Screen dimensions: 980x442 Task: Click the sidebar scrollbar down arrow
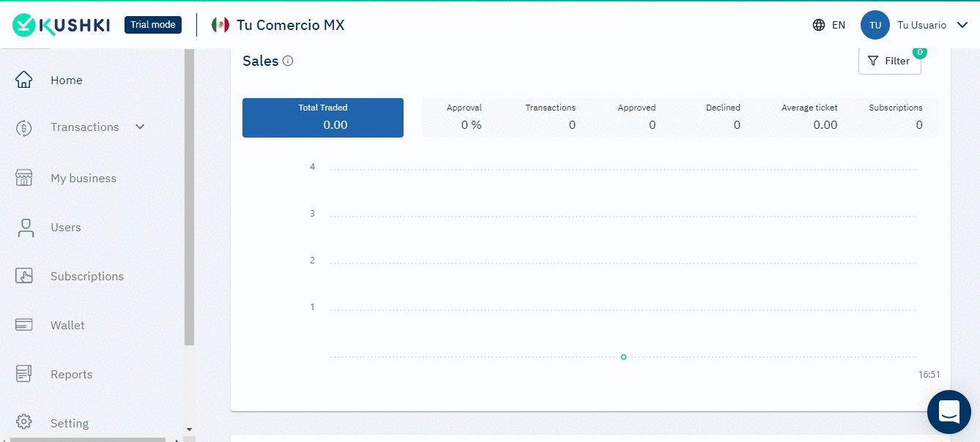click(189, 430)
